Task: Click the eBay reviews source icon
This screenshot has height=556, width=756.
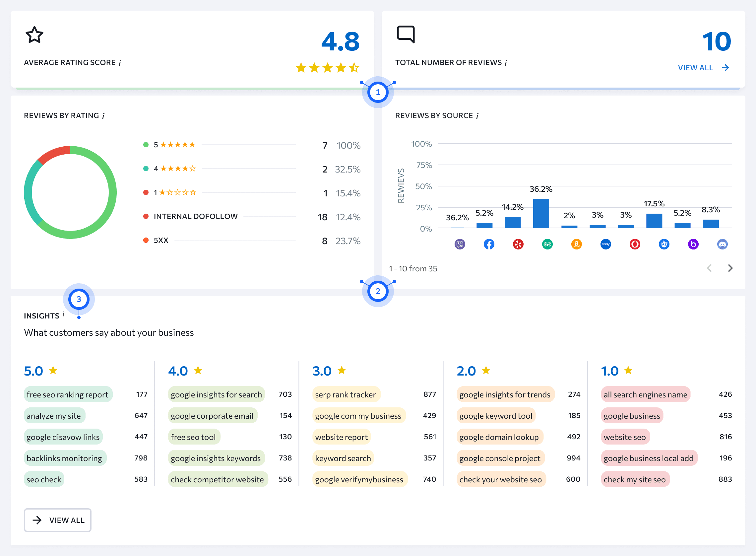Action: (605, 244)
